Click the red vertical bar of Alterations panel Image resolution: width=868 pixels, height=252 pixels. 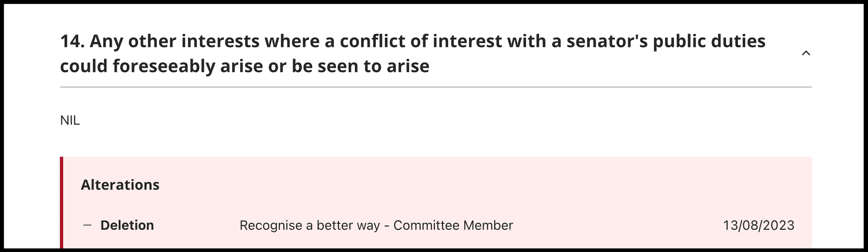click(62, 204)
